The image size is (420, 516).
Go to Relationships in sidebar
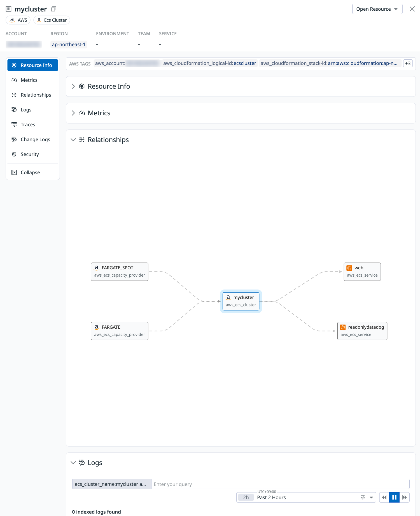(33, 95)
